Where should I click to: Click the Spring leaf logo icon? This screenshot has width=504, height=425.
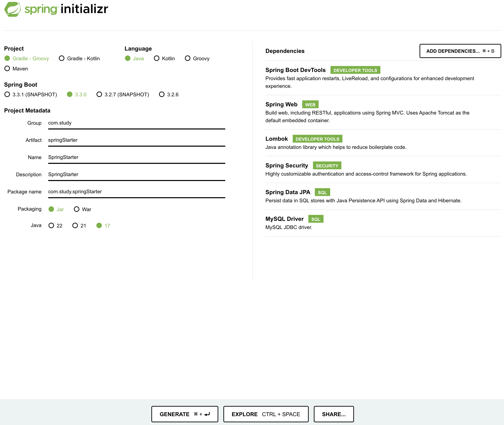pos(12,9)
